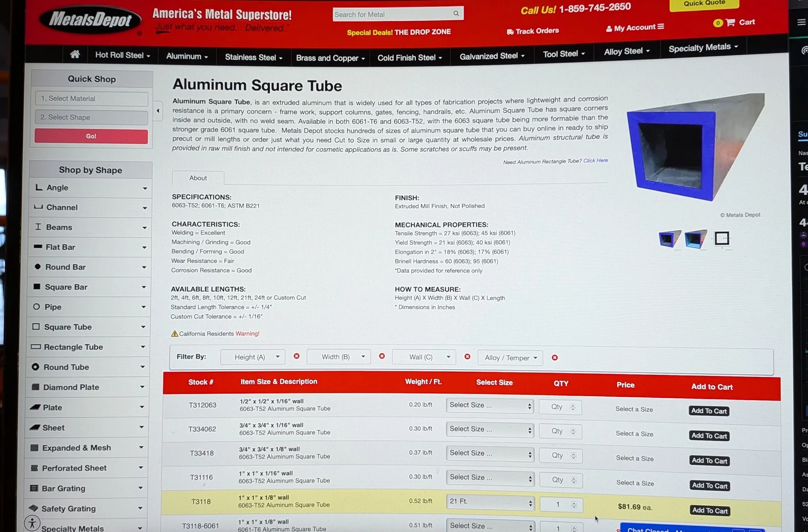Expand the Expanded & Mesh category
Viewport: 808px width, 532px height.
point(86,448)
